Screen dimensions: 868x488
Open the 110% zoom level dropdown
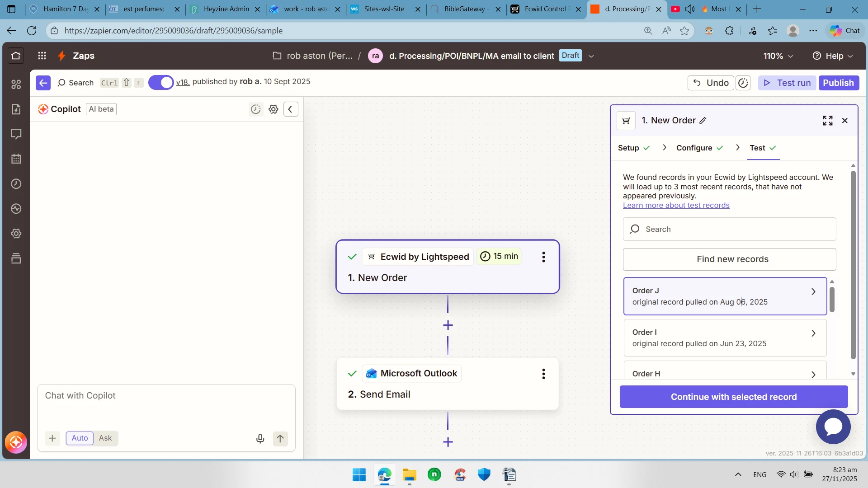778,56
